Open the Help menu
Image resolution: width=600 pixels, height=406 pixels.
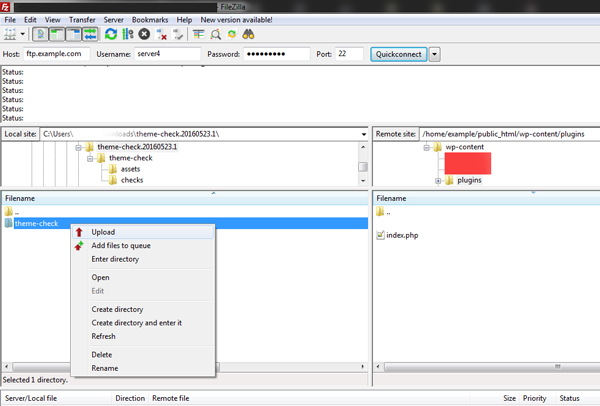click(184, 20)
